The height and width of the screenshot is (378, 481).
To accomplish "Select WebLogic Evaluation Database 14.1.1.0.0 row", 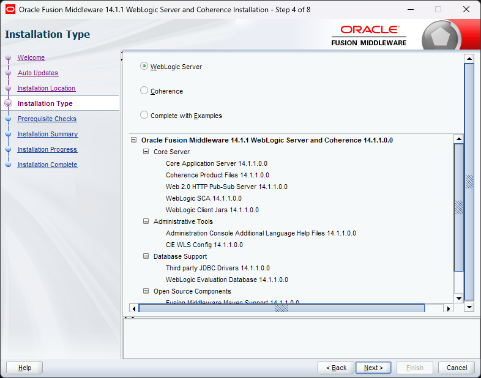I will tap(227, 280).
